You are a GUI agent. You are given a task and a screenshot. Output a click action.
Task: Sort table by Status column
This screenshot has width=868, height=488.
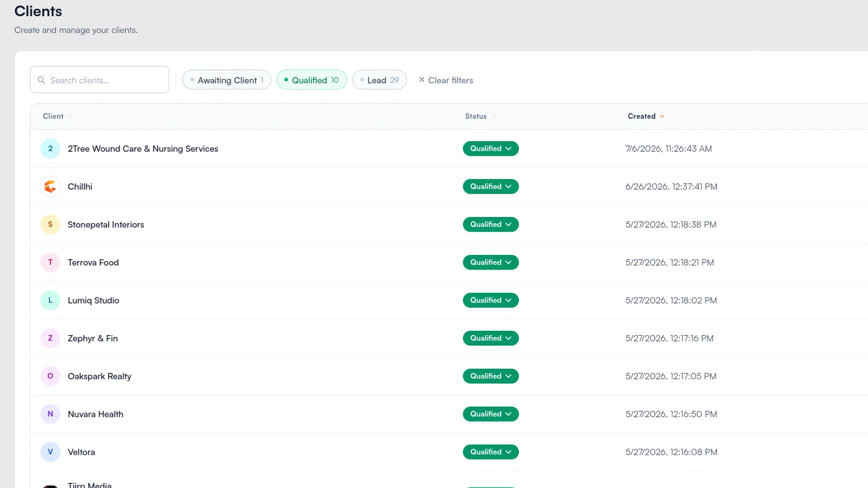point(480,116)
